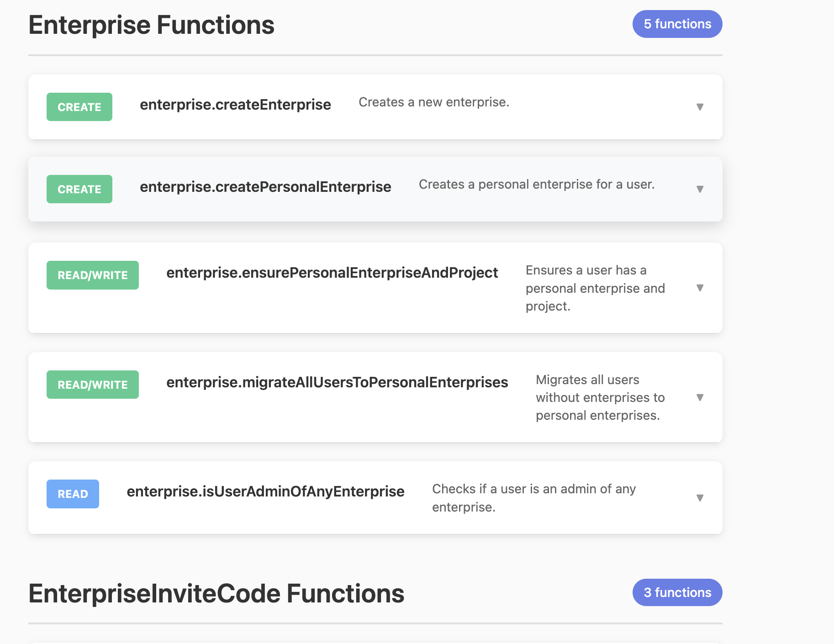The image size is (834, 644).
Task: Click the CREATE badge for createEnterprise
Action: point(79,107)
